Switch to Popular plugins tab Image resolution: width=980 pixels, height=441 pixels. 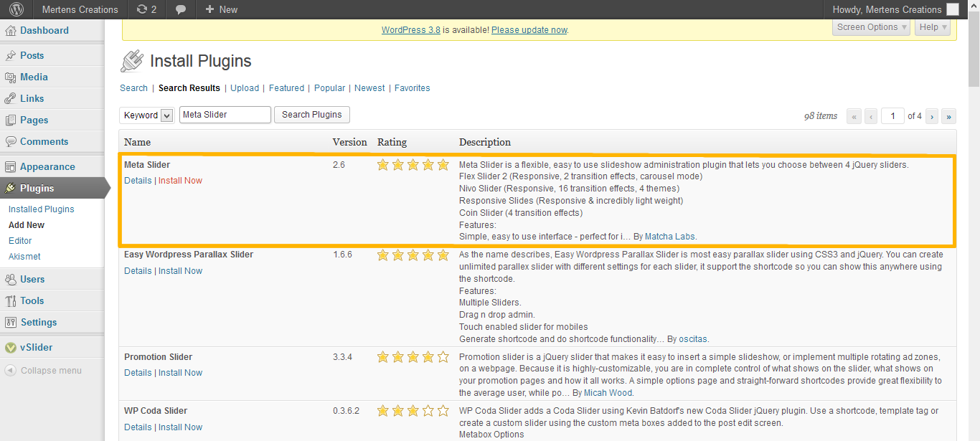point(329,88)
